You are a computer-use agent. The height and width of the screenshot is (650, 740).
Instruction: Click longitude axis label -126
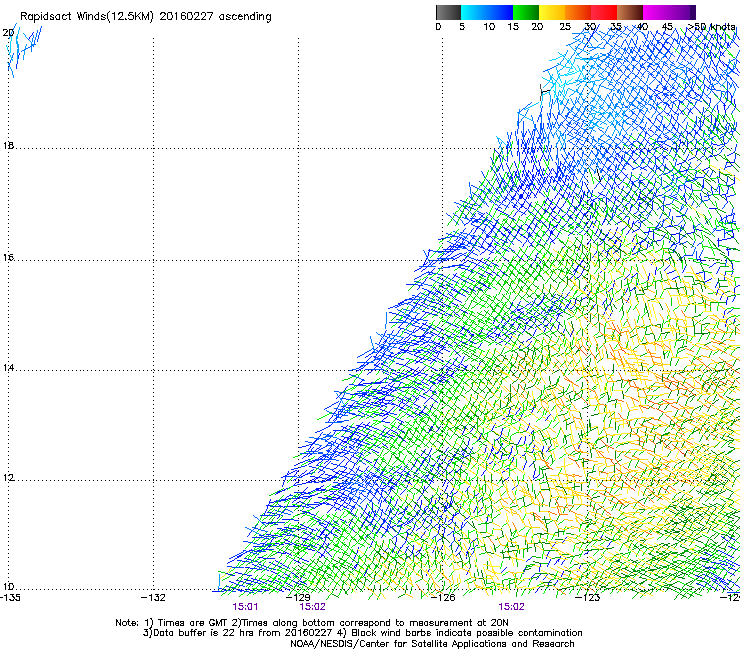click(x=443, y=597)
